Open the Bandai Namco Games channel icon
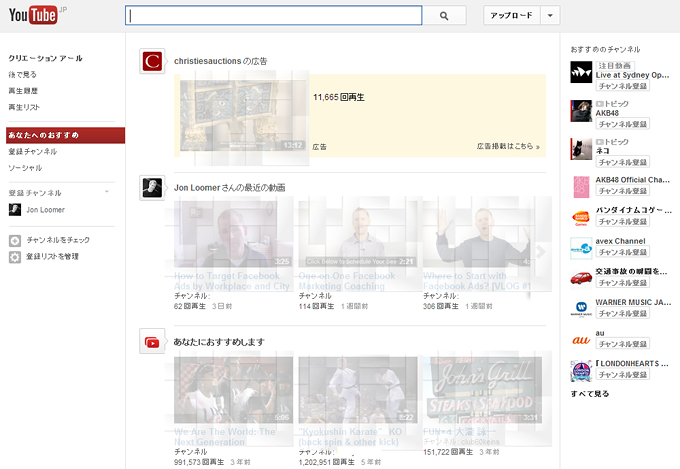Viewport: 680px width, 469px height. pyautogui.click(x=581, y=218)
